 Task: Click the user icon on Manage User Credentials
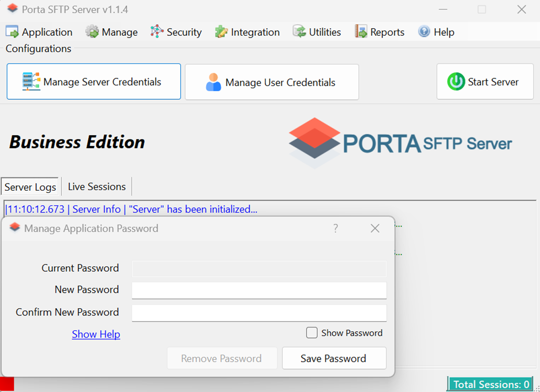click(214, 82)
